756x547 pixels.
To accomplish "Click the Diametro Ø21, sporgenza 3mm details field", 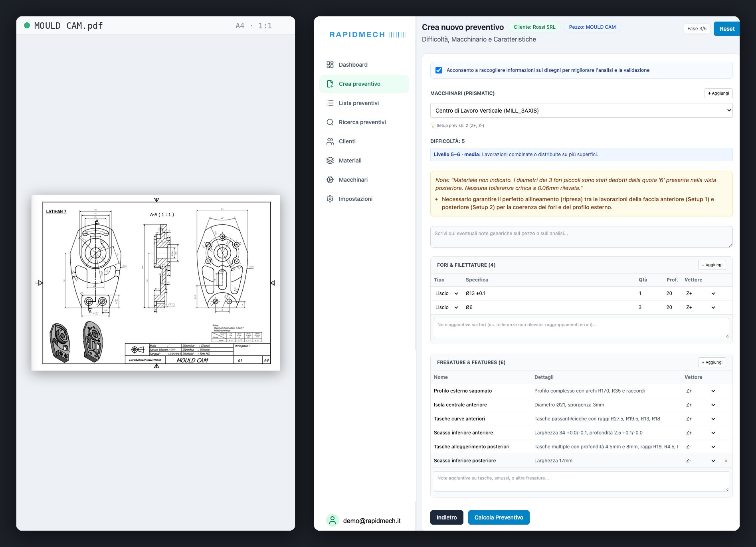I will click(x=606, y=405).
